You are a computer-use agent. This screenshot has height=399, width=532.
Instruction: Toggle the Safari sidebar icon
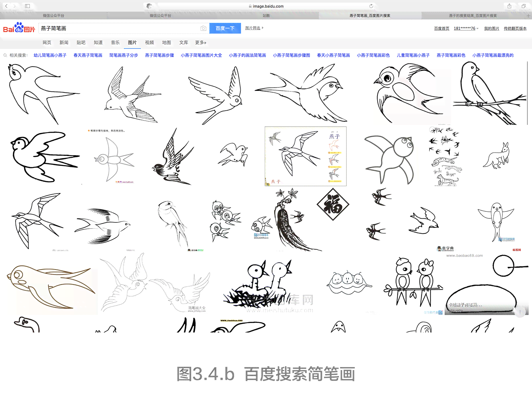pos(28,6)
